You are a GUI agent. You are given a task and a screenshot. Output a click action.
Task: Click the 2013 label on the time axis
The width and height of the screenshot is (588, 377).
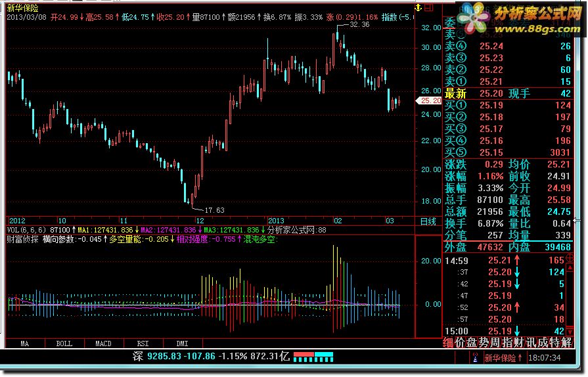click(277, 221)
